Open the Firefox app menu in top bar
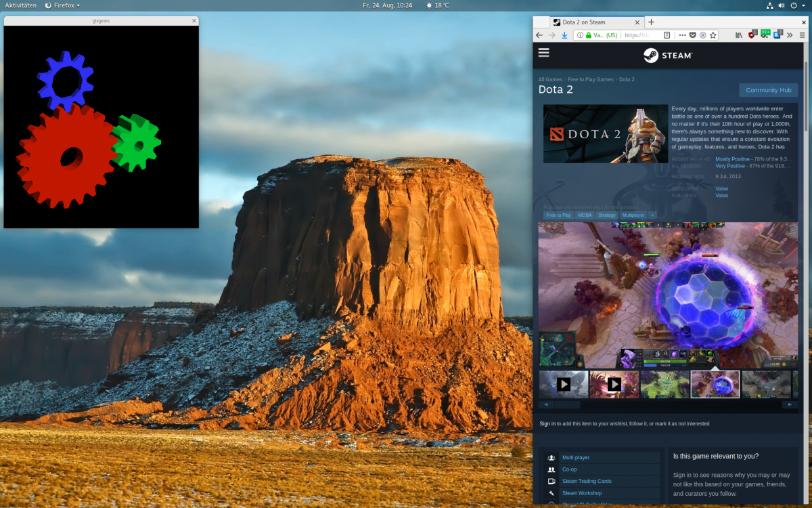812x508 pixels. click(62, 5)
